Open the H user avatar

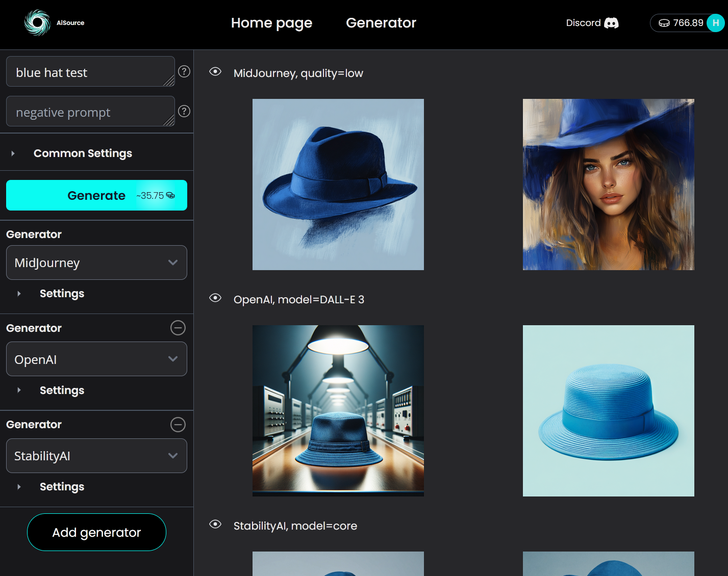click(x=715, y=23)
